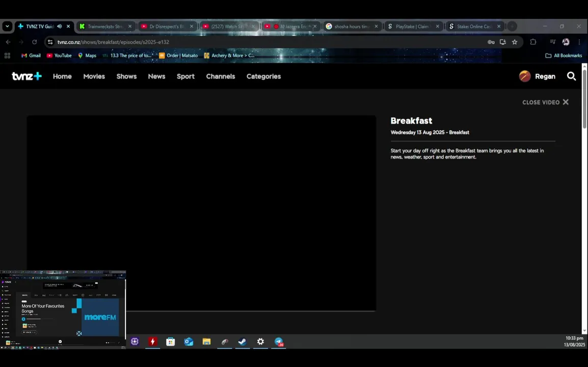Screen dimensions: 588x367
Task: Open the red lightning bolt taskbar app
Action: coord(152,342)
